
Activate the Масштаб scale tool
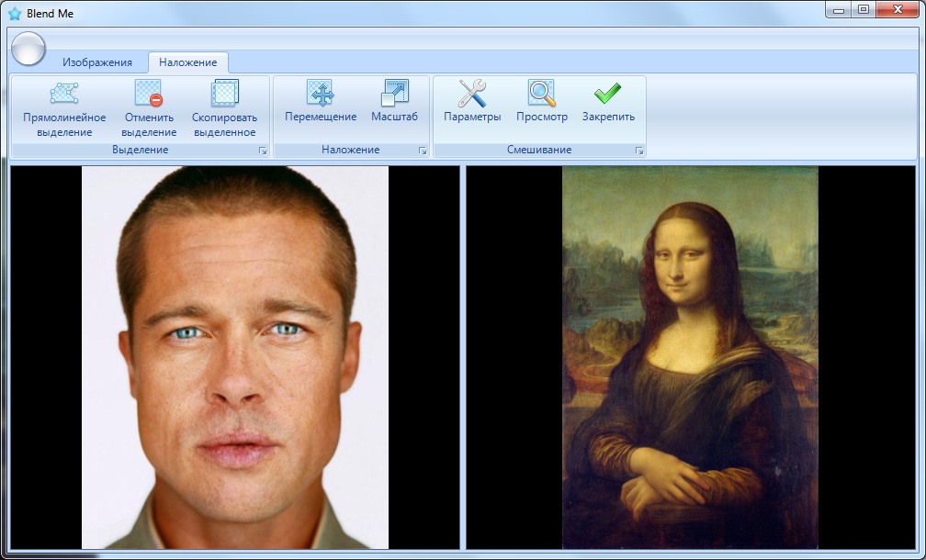click(394, 102)
